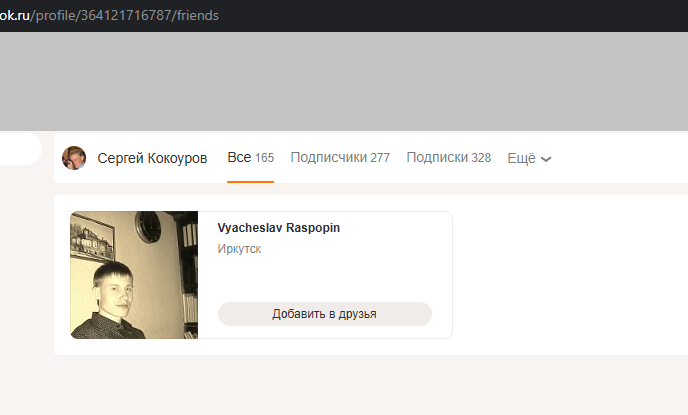Click Добавить в друзья button
Image resolution: width=688 pixels, height=415 pixels.
[x=325, y=314]
